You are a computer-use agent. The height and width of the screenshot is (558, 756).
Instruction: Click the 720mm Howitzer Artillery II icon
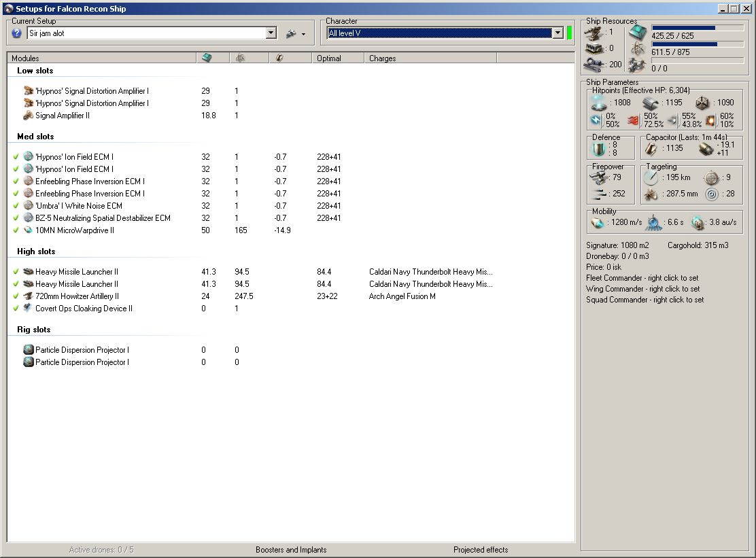29,296
